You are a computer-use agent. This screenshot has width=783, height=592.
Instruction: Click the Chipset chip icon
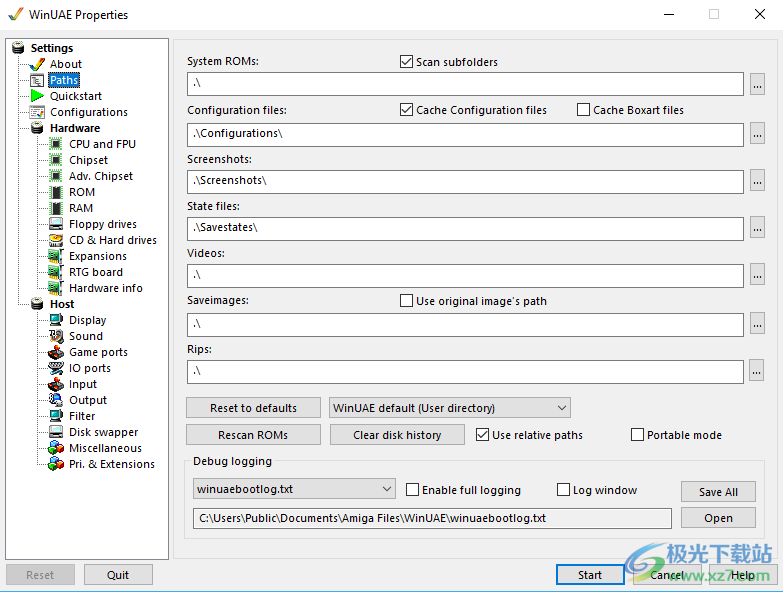coord(56,160)
